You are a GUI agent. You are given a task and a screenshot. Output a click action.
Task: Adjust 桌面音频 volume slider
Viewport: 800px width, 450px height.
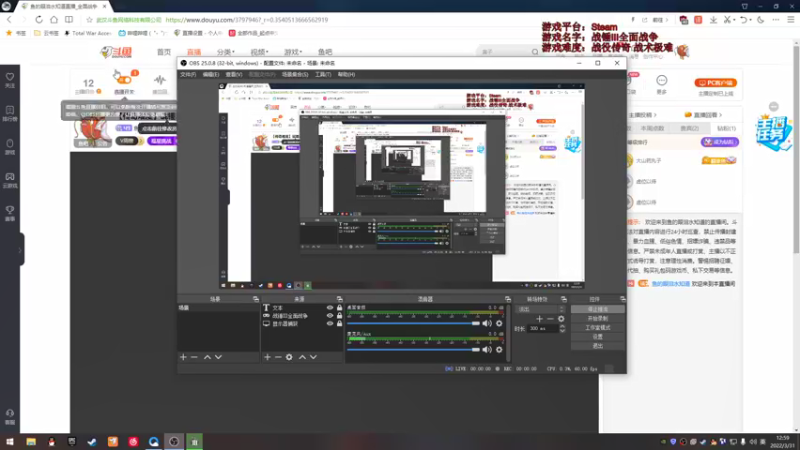tap(413, 323)
